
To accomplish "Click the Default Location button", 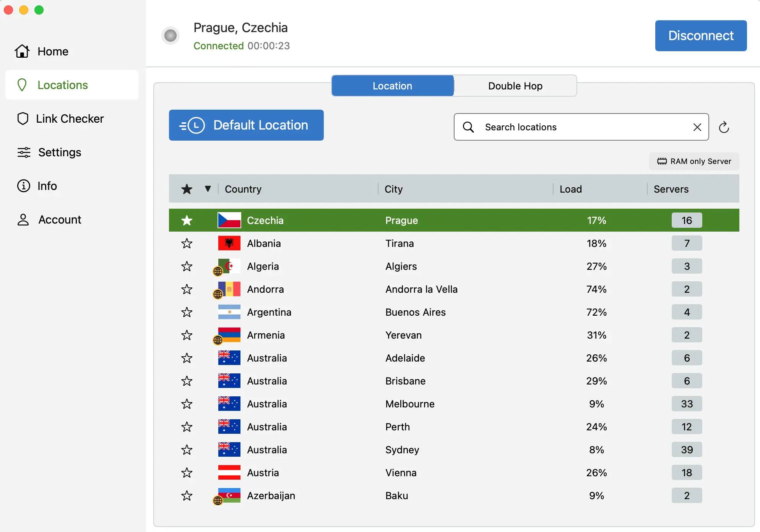I will pos(246,125).
